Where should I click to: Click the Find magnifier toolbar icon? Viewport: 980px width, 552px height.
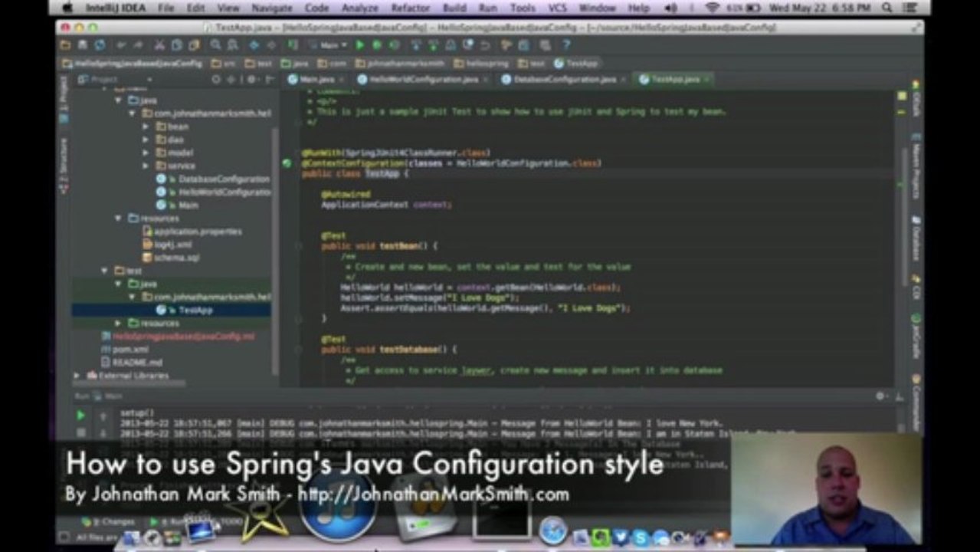pyautogui.click(x=215, y=45)
